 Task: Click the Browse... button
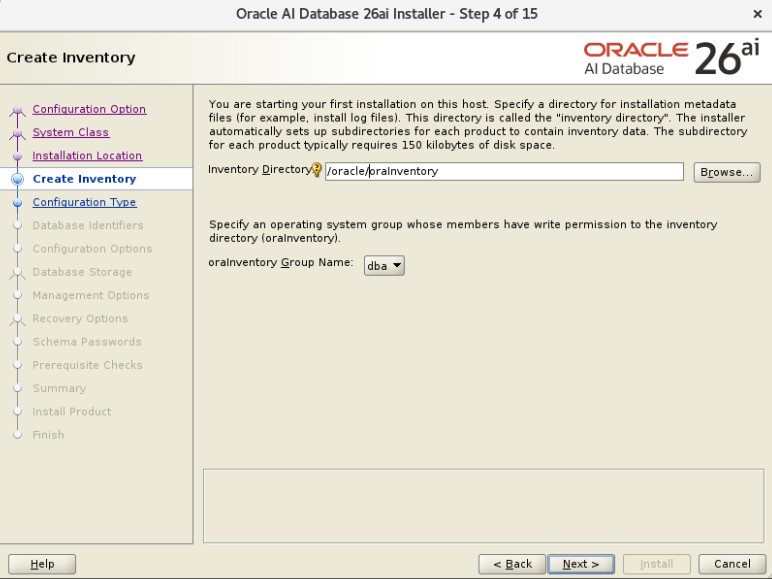pos(727,172)
